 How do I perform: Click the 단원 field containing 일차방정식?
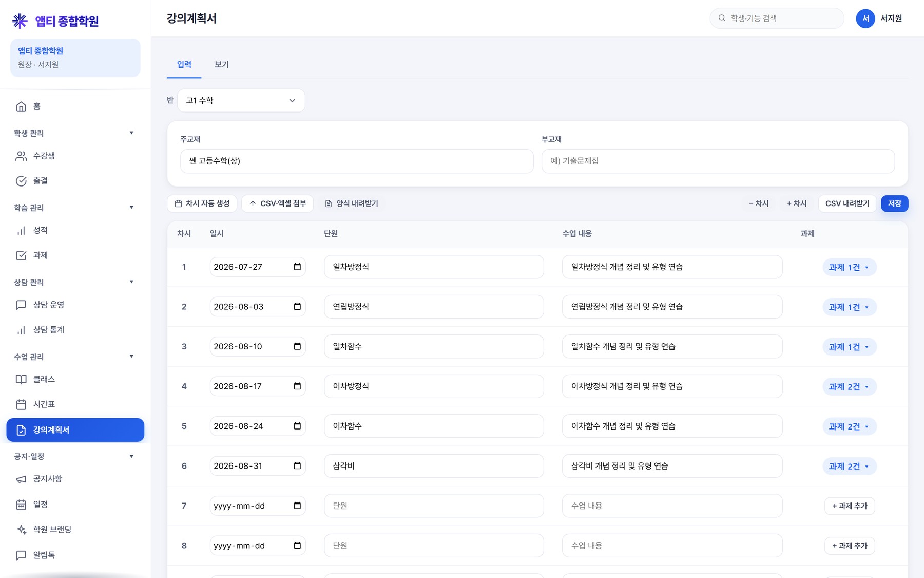[434, 267]
